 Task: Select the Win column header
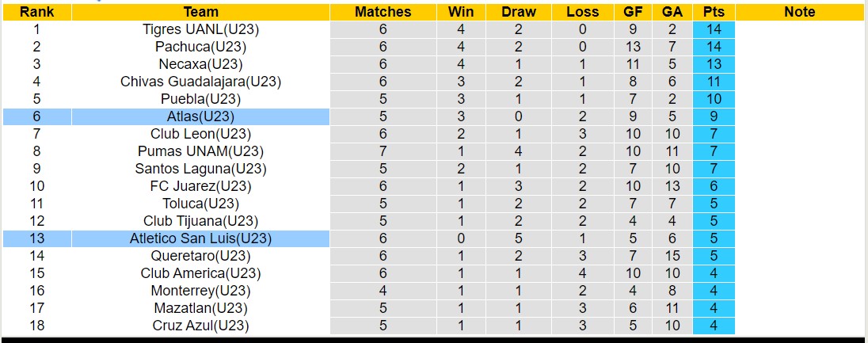[x=461, y=12]
